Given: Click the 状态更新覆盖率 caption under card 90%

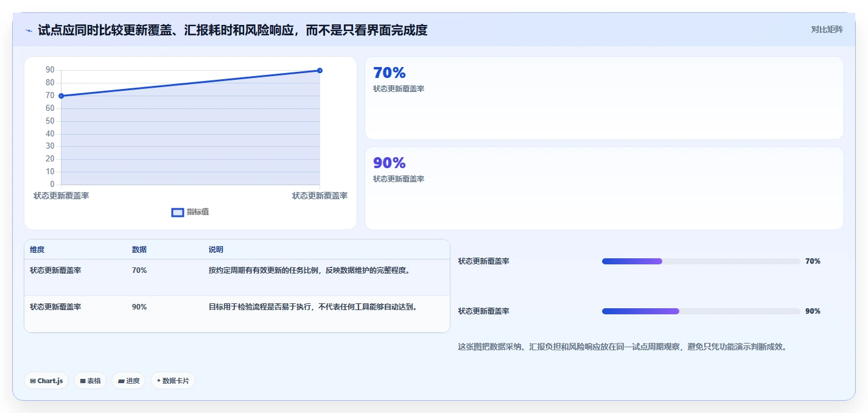Looking at the screenshot, I should [399, 179].
